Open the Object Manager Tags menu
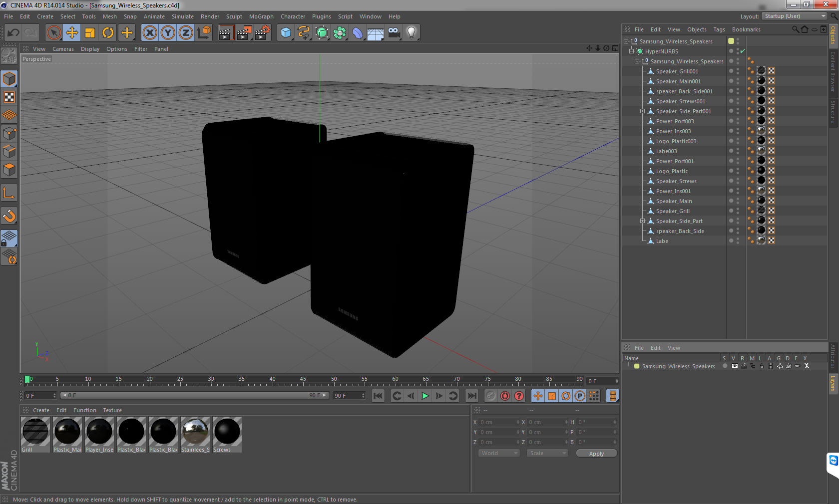 [719, 29]
